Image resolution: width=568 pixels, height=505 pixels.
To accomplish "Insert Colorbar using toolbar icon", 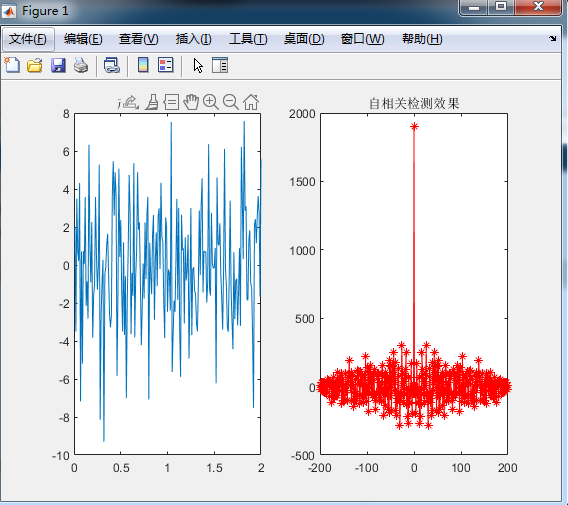I will [143, 66].
